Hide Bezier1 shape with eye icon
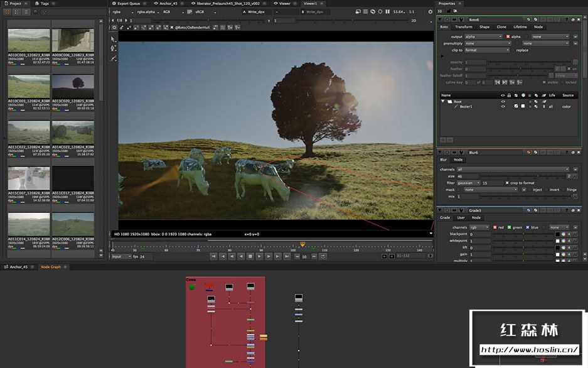588x368 pixels. pos(503,107)
